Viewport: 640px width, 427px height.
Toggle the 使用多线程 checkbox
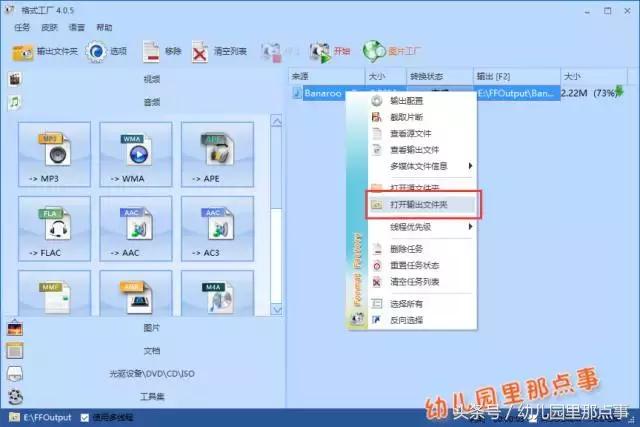85,418
